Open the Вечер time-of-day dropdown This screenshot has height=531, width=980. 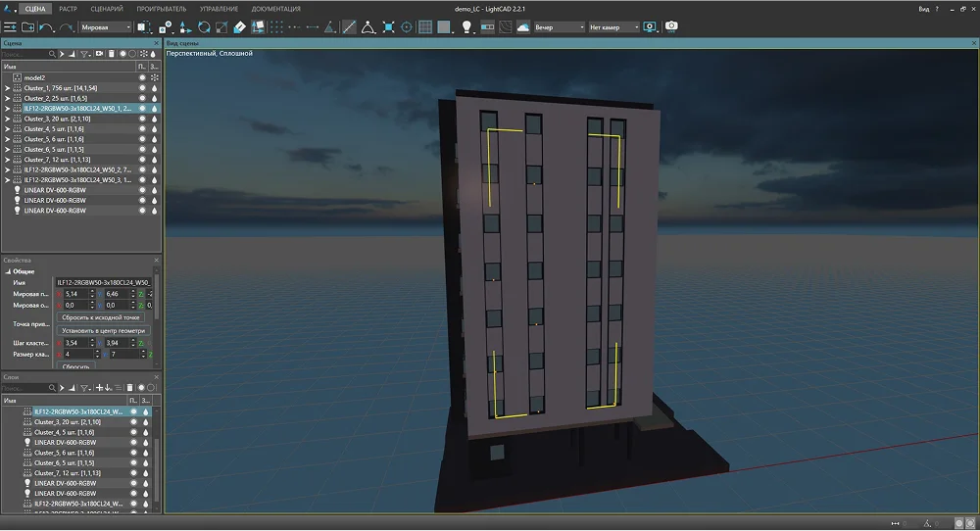coord(559,27)
